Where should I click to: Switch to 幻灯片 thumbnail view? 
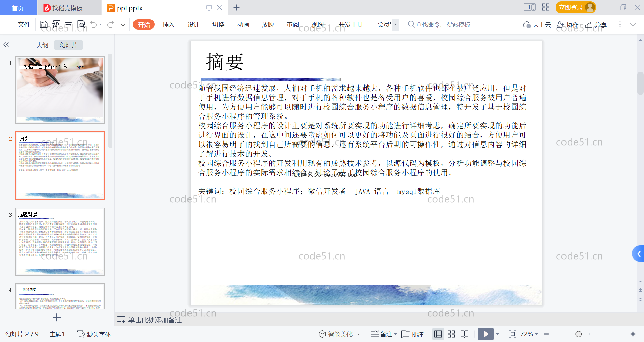68,45
